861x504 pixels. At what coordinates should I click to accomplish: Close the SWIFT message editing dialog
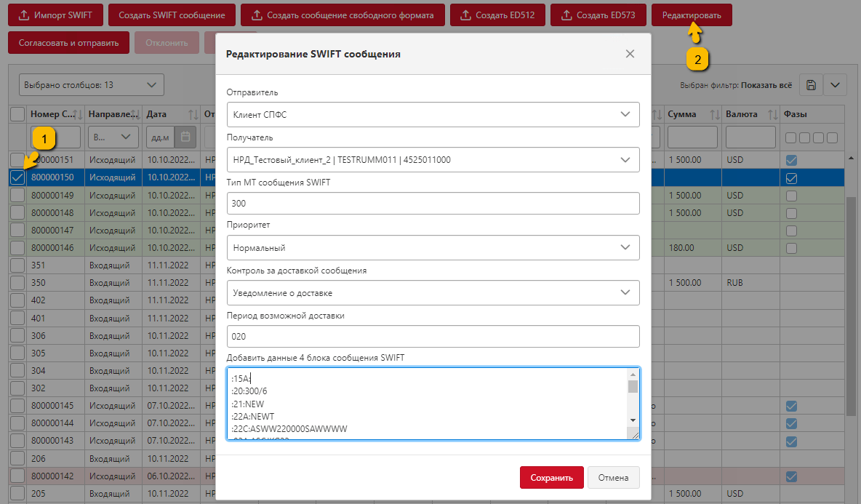point(630,54)
